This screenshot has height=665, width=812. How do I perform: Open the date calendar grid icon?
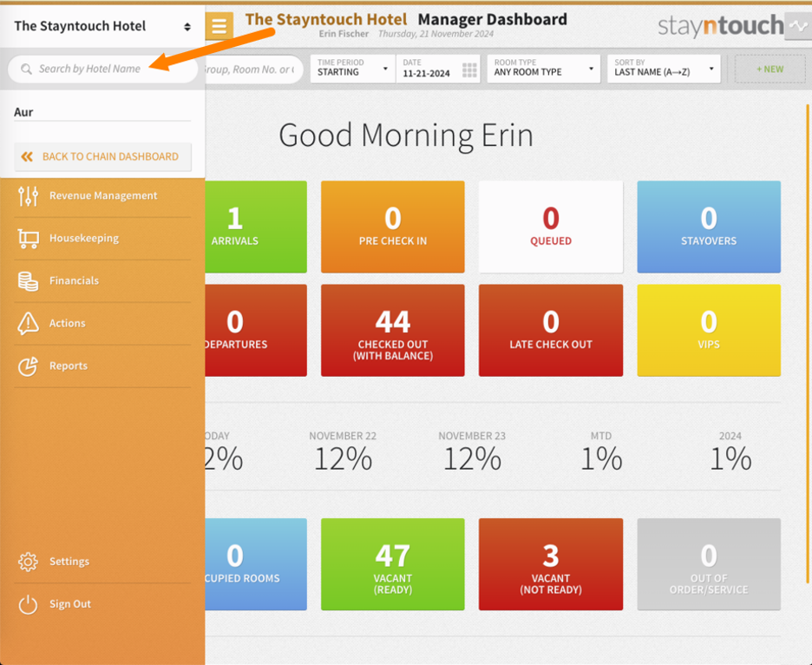tap(469, 70)
